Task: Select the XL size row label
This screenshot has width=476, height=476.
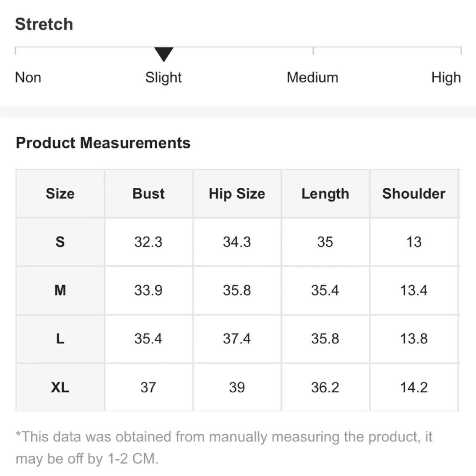Action: coord(60,387)
